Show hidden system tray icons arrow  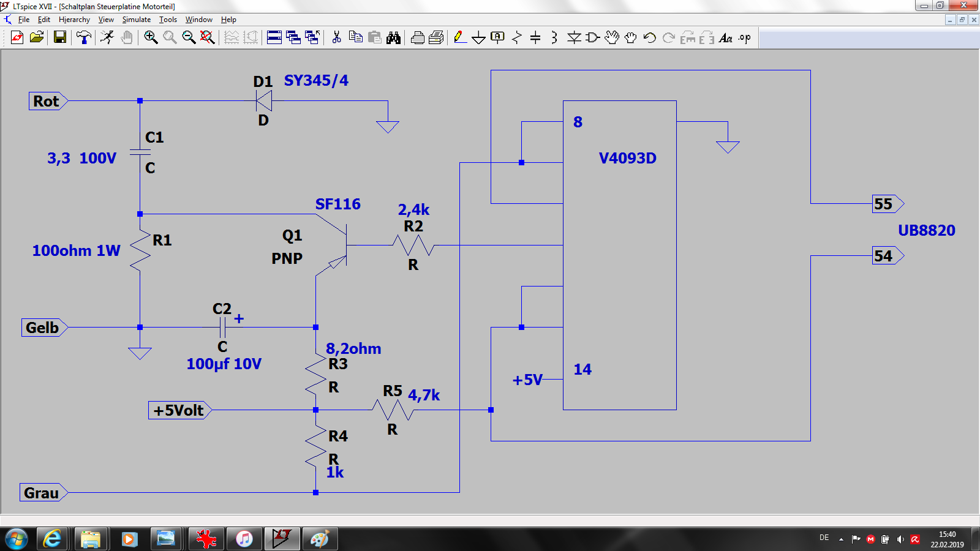point(841,539)
